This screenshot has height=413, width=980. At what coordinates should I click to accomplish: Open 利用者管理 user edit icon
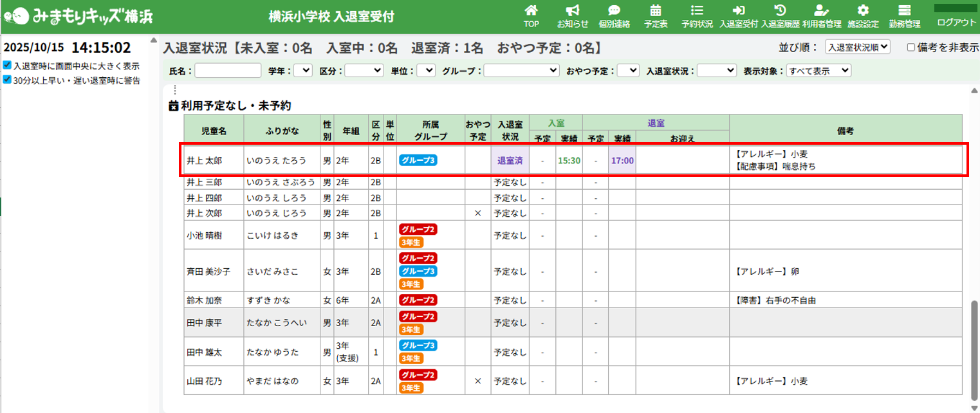pyautogui.click(x=822, y=11)
